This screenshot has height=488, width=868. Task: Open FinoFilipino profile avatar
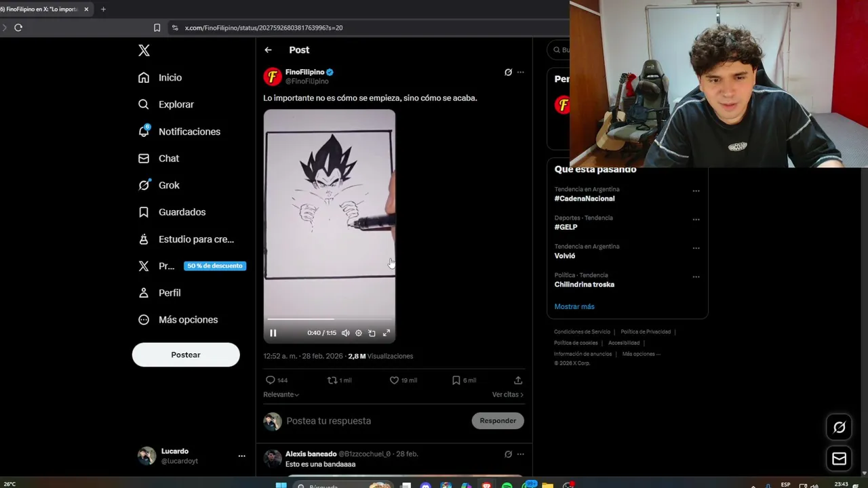point(273,77)
